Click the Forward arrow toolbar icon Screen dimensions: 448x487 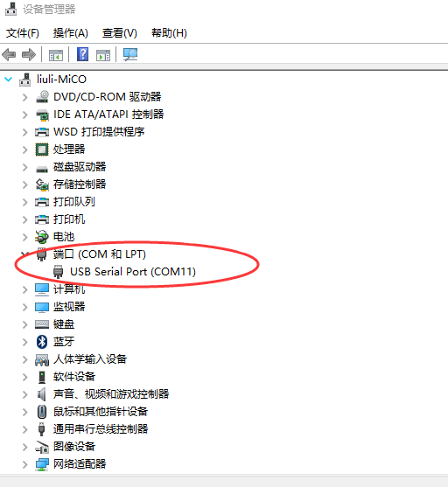pyautogui.click(x=29, y=55)
